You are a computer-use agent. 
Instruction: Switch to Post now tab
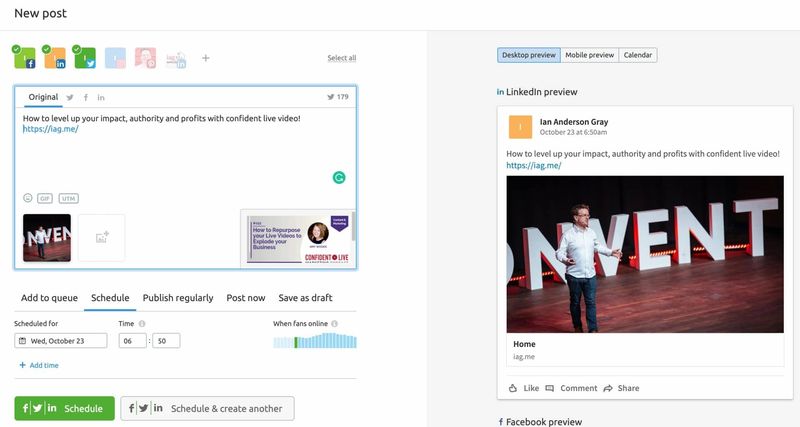[246, 298]
